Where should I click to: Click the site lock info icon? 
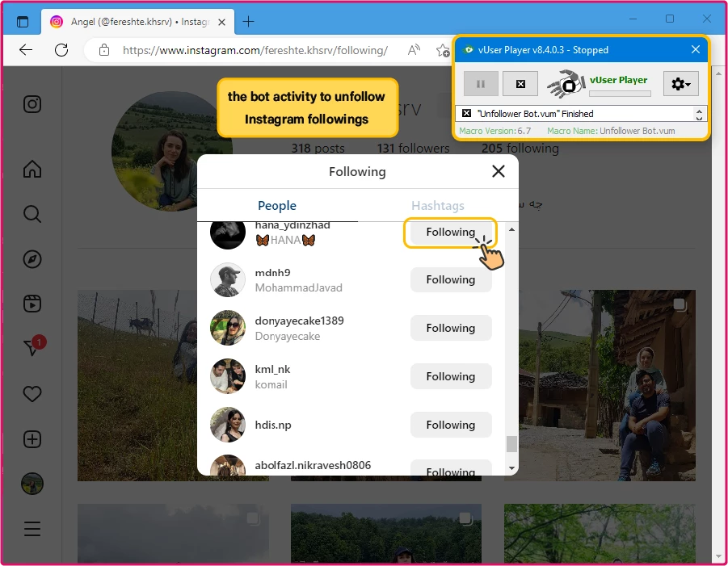tap(104, 49)
